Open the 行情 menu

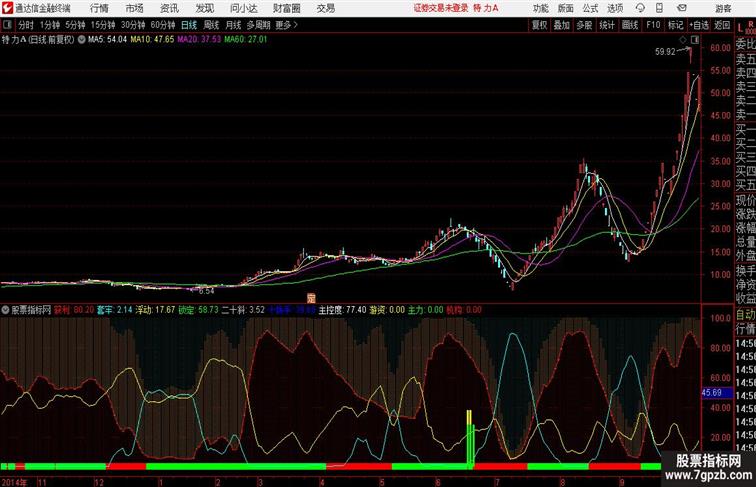[99, 8]
